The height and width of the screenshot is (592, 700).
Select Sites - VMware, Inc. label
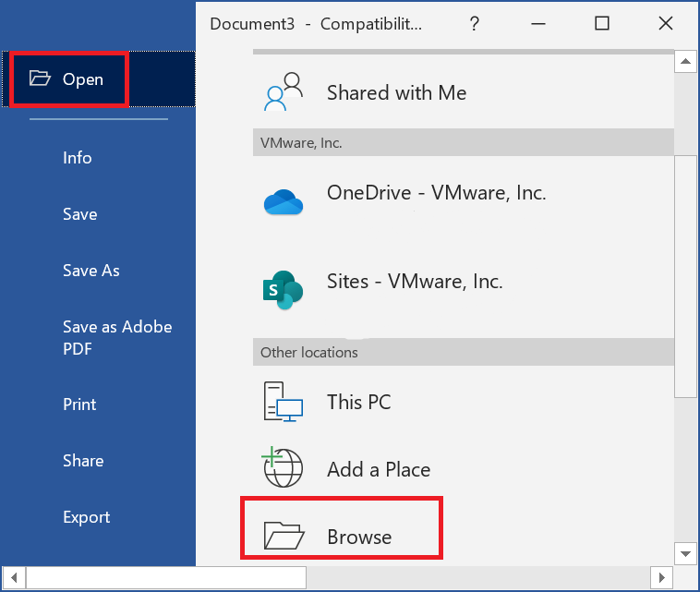(x=415, y=282)
